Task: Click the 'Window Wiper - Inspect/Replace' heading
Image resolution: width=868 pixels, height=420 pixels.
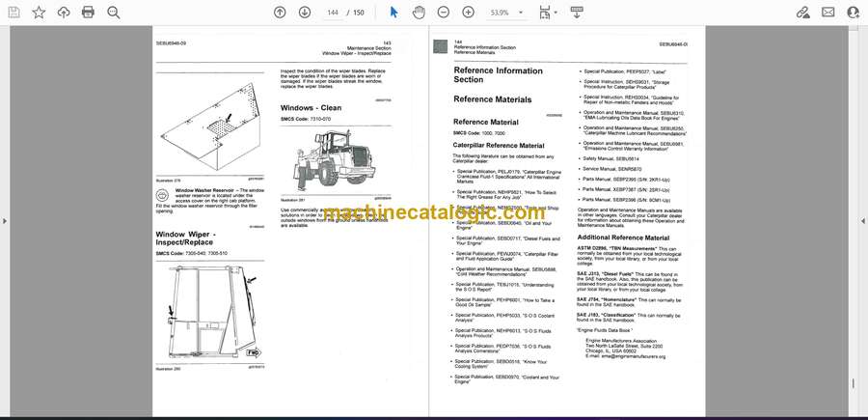Action: tap(184, 238)
